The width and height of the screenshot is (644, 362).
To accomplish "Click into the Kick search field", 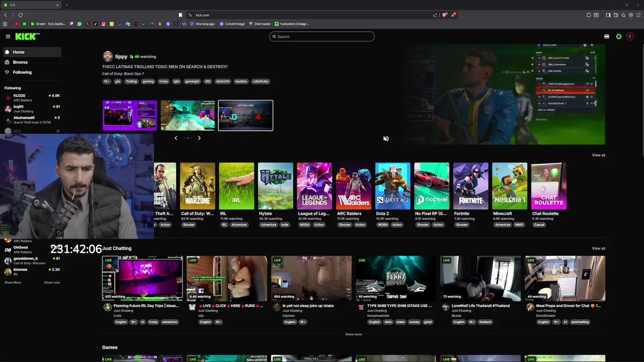I will [x=322, y=37].
